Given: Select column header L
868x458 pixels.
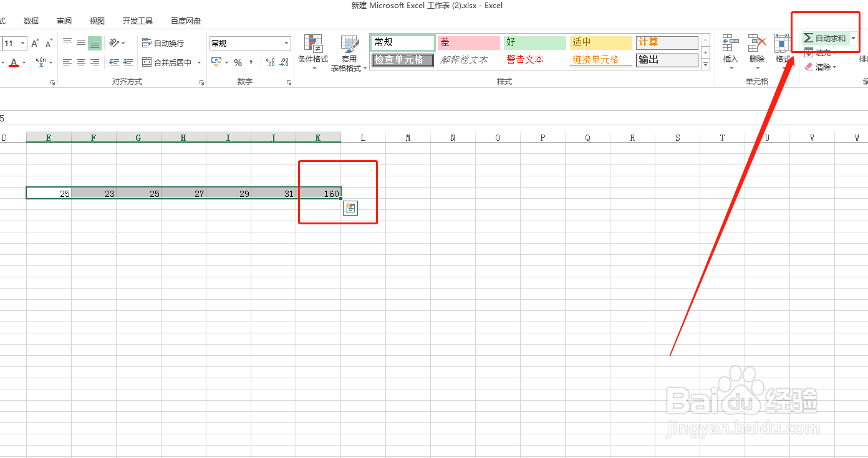Looking at the screenshot, I should [x=362, y=136].
